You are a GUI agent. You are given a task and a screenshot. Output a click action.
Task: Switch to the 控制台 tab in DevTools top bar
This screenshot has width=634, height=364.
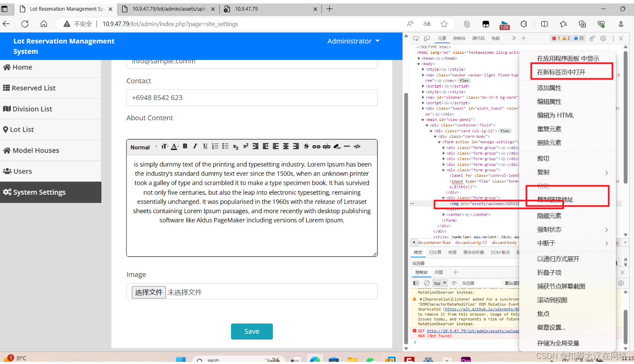[x=459, y=38]
